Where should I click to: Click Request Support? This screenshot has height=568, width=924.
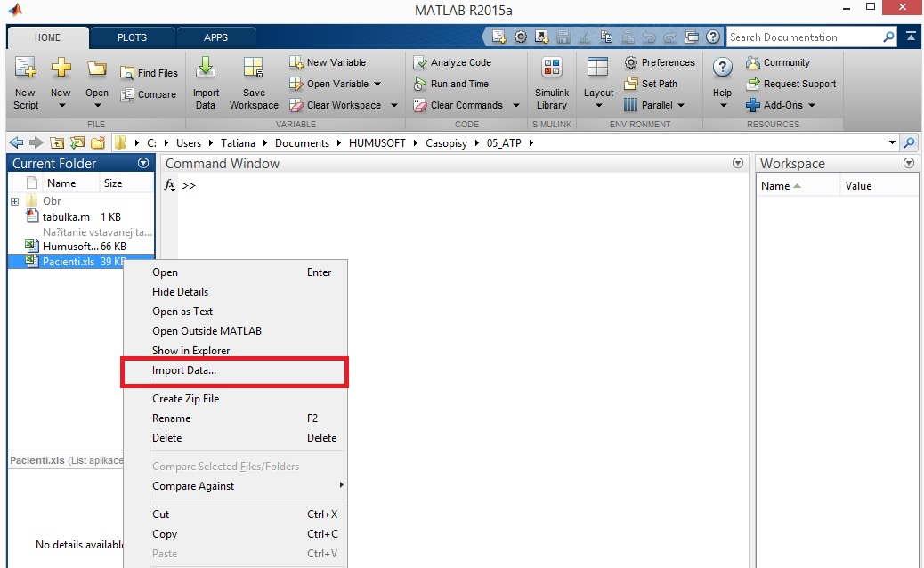coord(790,84)
